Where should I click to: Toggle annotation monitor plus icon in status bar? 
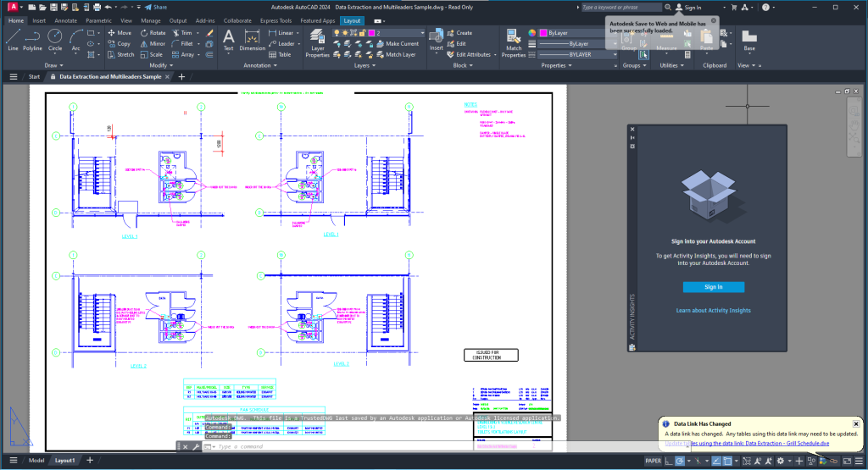pyautogui.click(x=799, y=461)
